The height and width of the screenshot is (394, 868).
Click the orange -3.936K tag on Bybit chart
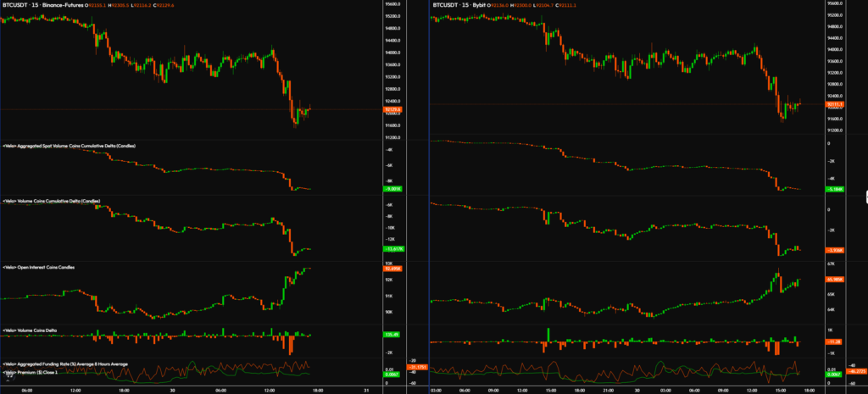click(x=835, y=251)
